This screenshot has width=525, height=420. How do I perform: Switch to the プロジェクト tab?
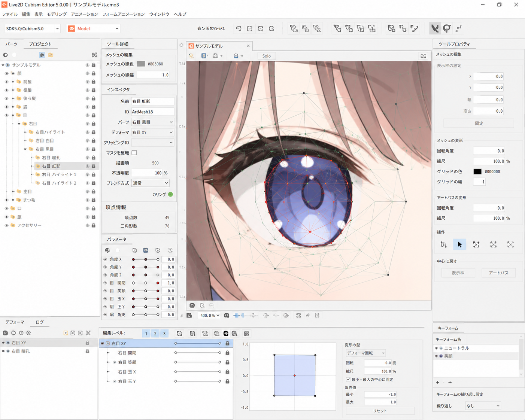[40, 44]
